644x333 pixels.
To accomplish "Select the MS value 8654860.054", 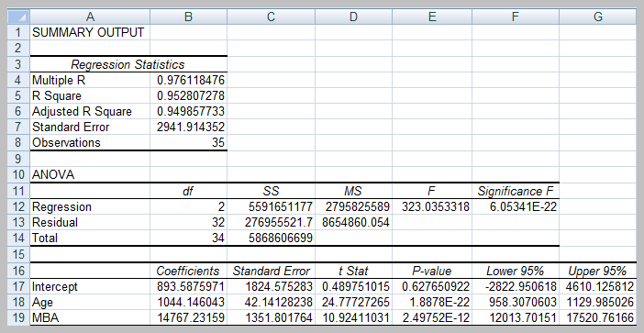I will (x=353, y=222).
